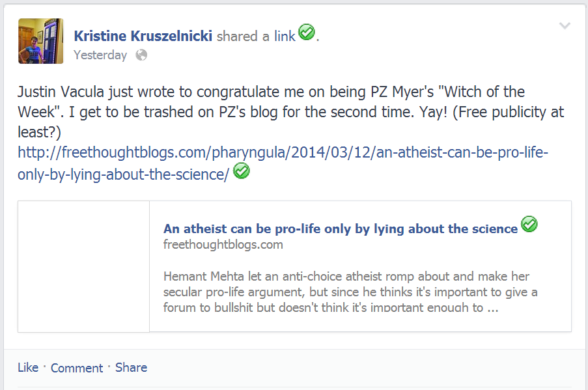Click the globe public-privacy icon
Viewport: 588px width, 390px height.
pyautogui.click(x=141, y=55)
